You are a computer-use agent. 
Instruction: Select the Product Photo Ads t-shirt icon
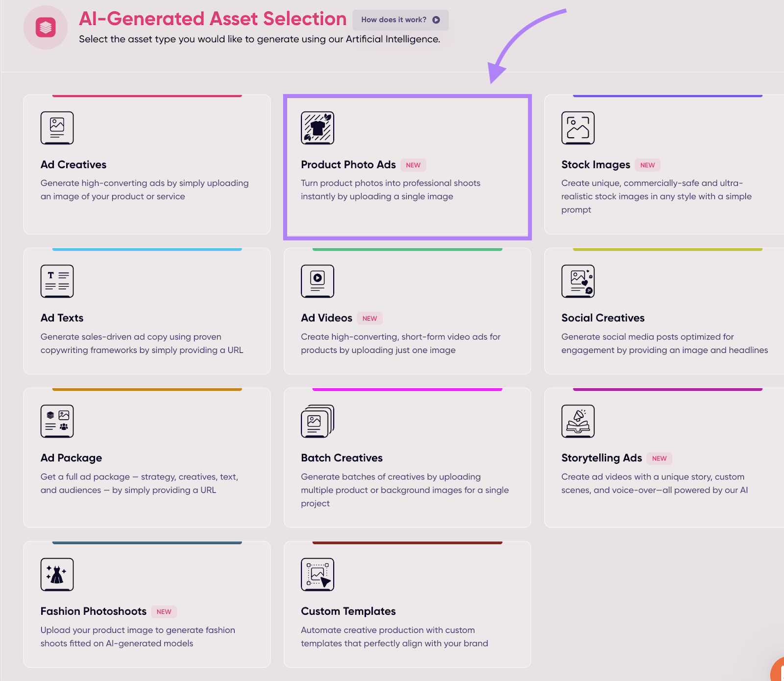pyautogui.click(x=318, y=128)
